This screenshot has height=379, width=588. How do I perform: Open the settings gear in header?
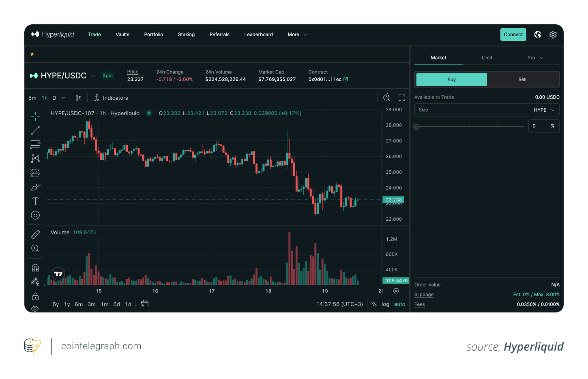pyautogui.click(x=553, y=34)
